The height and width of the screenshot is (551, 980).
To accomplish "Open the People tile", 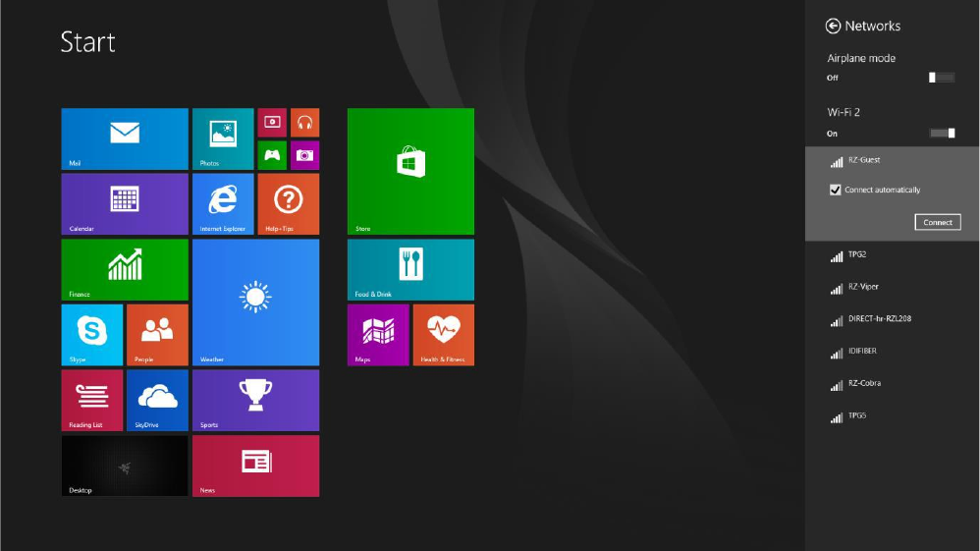I will [x=157, y=335].
